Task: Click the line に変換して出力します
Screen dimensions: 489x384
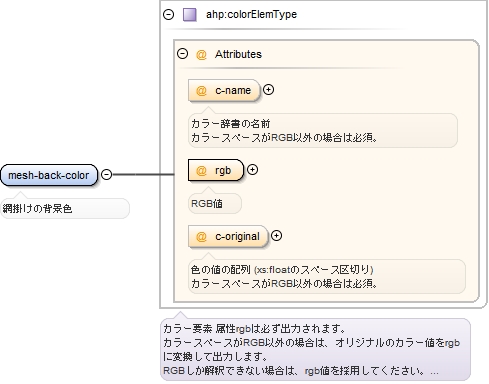Action: click(215, 356)
